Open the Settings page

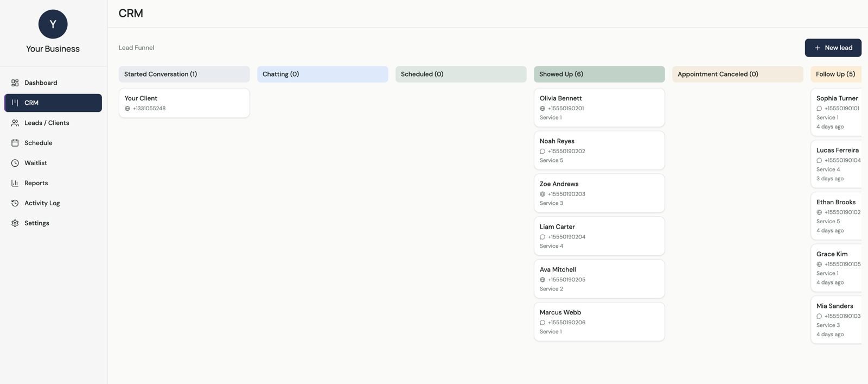click(x=53, y=223)
